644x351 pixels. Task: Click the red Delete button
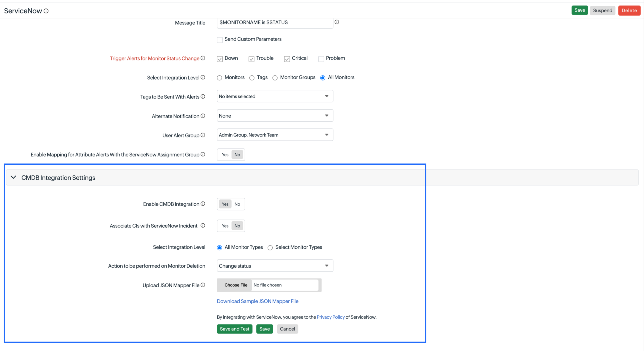click(629, 10)
